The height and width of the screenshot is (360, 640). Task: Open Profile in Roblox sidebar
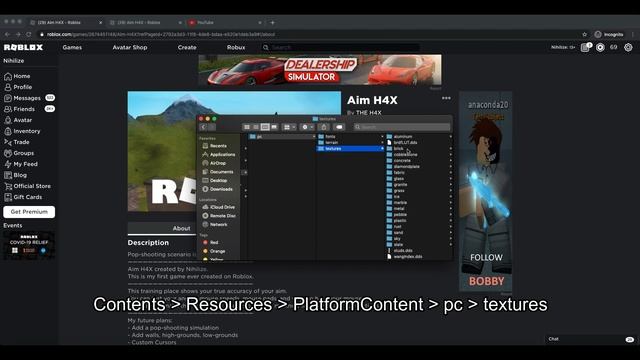click(x=18, y=87)
